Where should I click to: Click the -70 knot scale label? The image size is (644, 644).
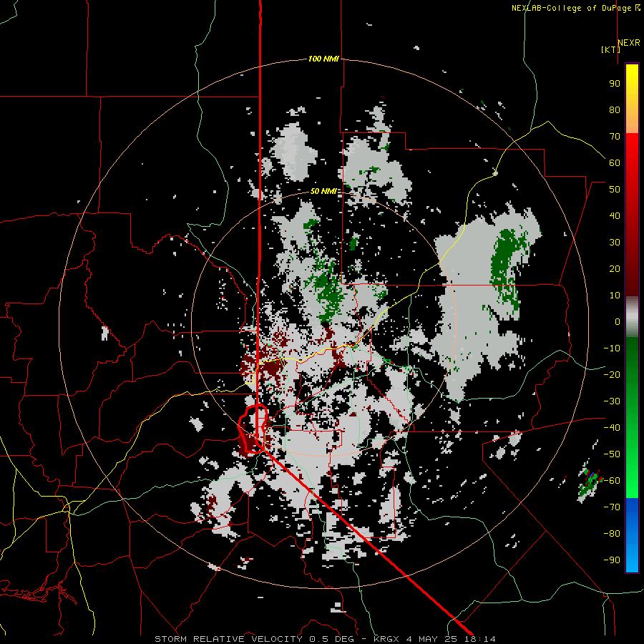612,507
